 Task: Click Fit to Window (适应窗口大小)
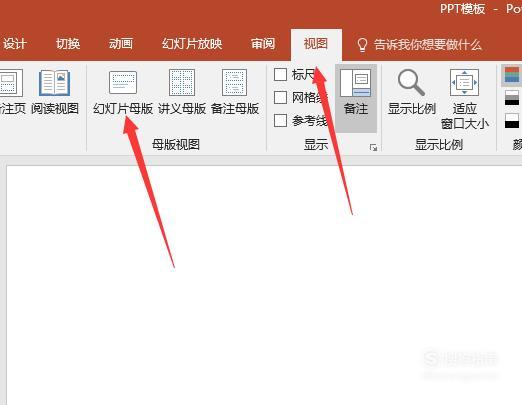pos(464,99)
